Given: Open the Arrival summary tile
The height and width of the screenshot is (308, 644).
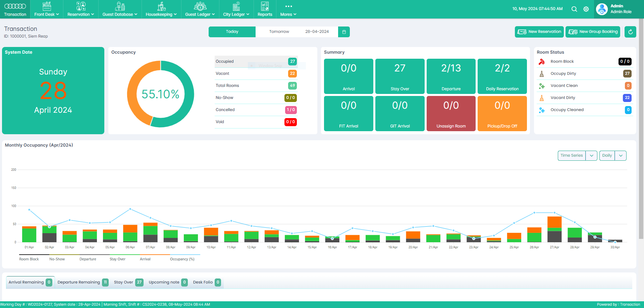Looking at the screenshot, I should [x=348, y=76].
